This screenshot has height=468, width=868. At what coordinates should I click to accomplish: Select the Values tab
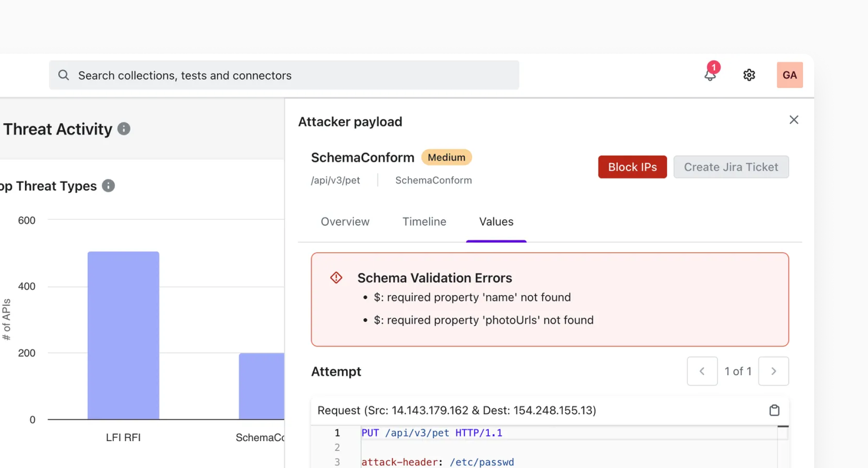496,221
